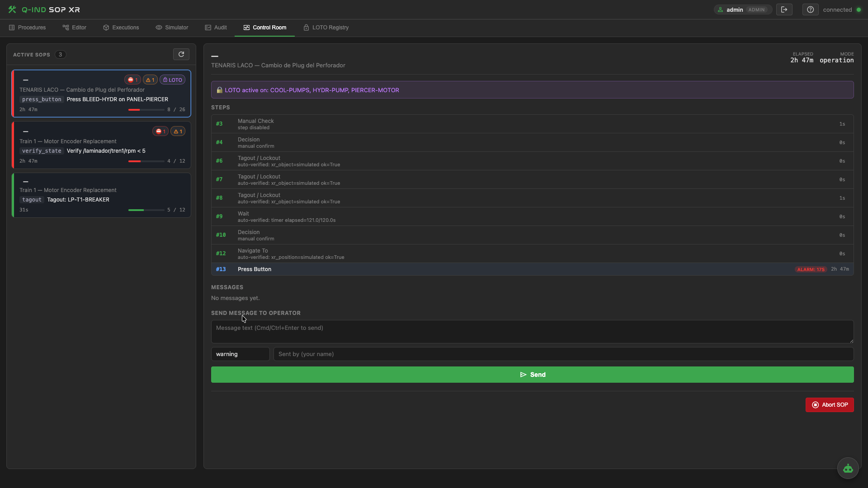This screenshot has height=488, width=868.
Task: Click the admin user profile icon
Action: click(720, 9)
